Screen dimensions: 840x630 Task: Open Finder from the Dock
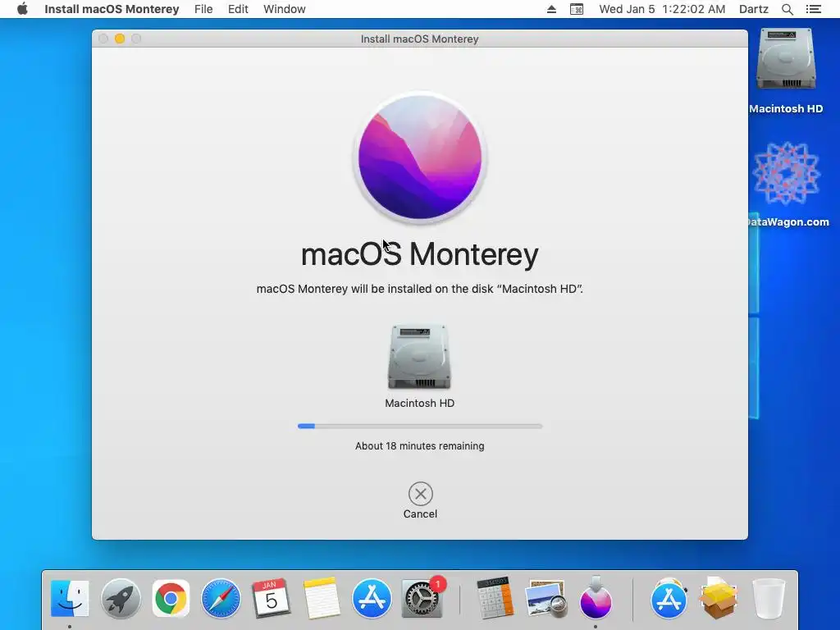pyautogui.click(x=70, y=598)
